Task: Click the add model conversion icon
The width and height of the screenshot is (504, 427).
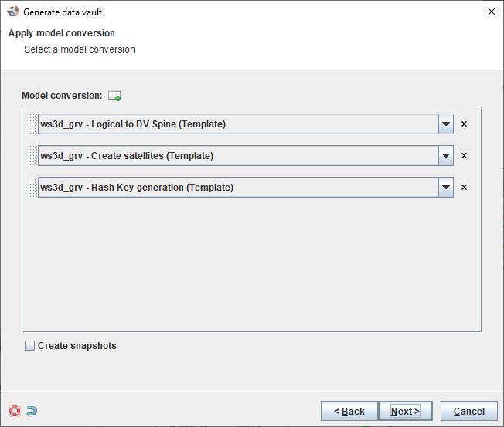Action: (114, 96)
